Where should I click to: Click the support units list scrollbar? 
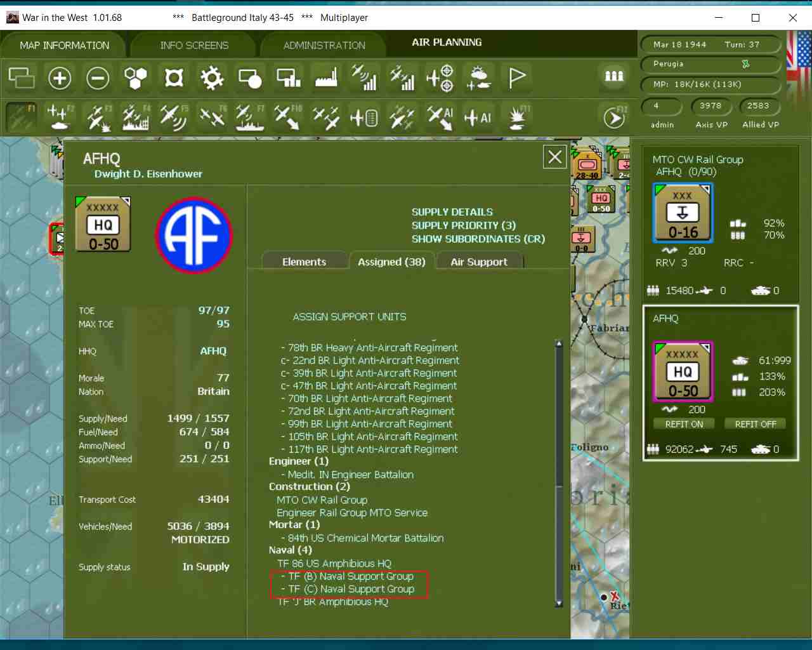(x=559, y=474)
